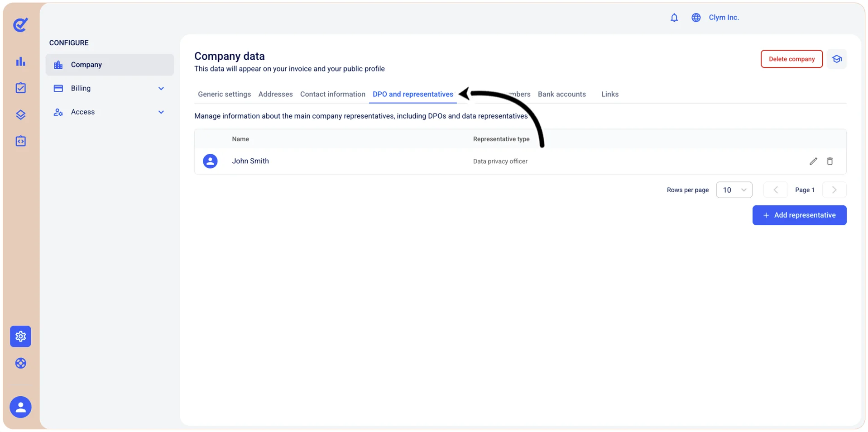
Task: Open the notifications bell
Action: [674, 18]
